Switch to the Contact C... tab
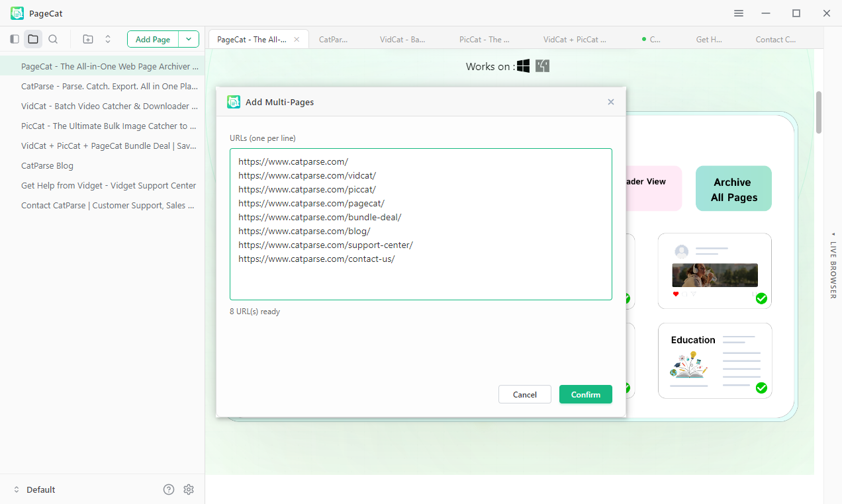 click(776, 39)
